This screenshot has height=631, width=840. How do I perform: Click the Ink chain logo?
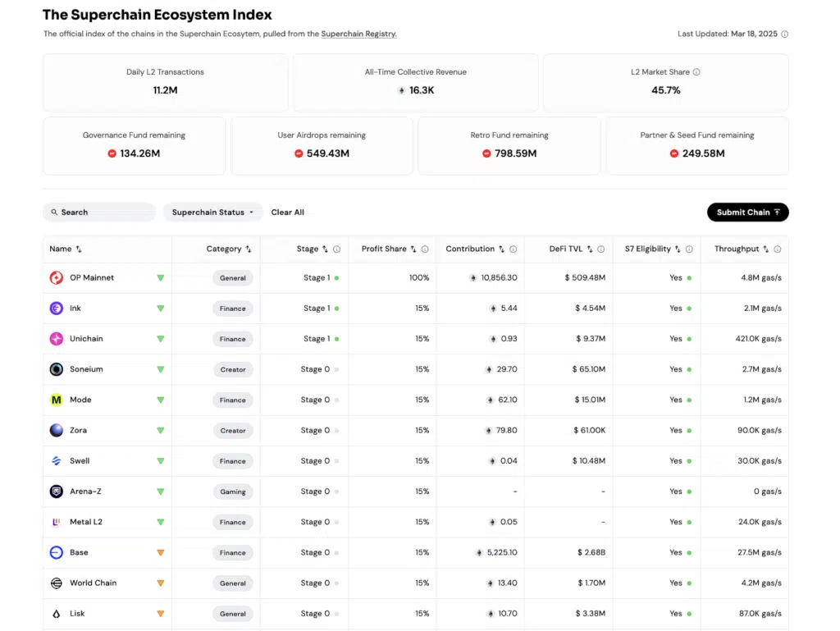coord(57,308)
